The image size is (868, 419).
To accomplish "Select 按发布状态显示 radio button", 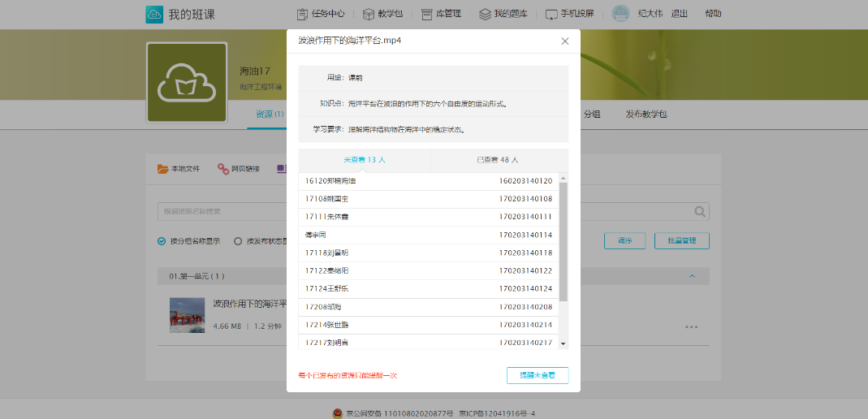I will (238, 241).
